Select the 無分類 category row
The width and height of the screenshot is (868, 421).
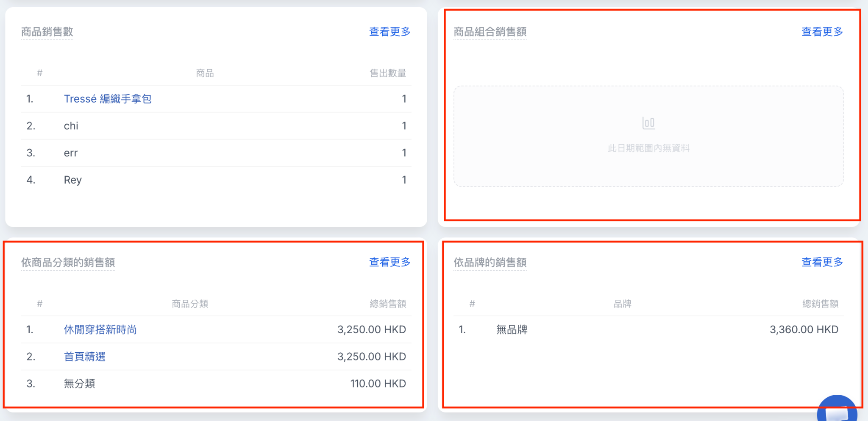click(216, 384)
